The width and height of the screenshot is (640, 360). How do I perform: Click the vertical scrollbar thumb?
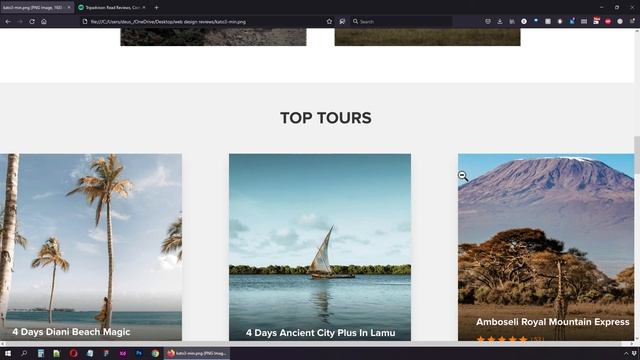pyautogui.click(x=637, y=155)
